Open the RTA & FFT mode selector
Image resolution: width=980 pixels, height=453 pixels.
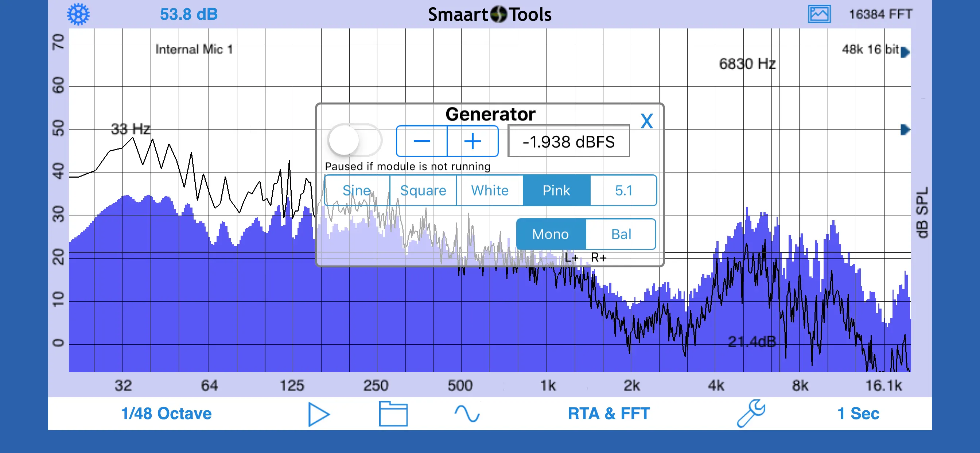[609, 414]
